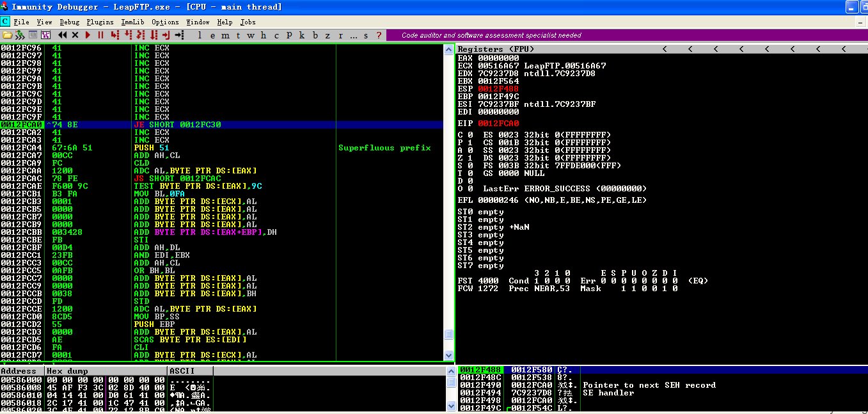Click the Open file toolbar icon
Viewport: 868px width, 414px height.
pyautogui.click(x=7, y=35)
